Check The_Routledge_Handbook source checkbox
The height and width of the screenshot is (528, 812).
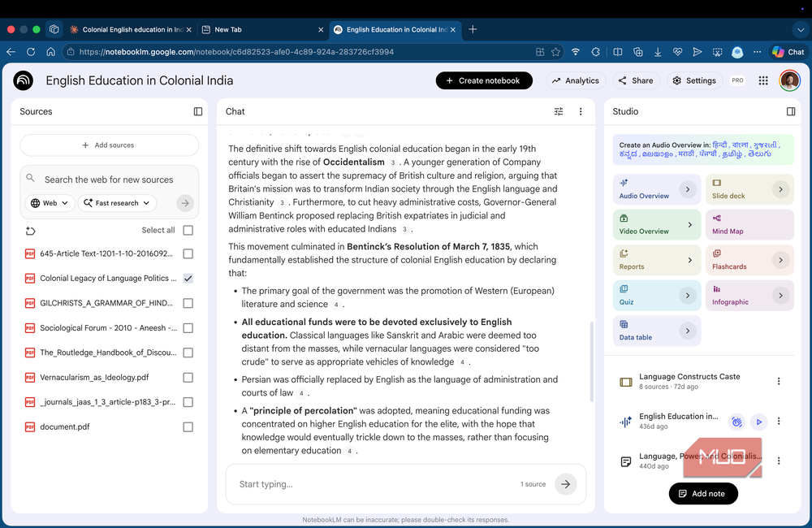188,353
